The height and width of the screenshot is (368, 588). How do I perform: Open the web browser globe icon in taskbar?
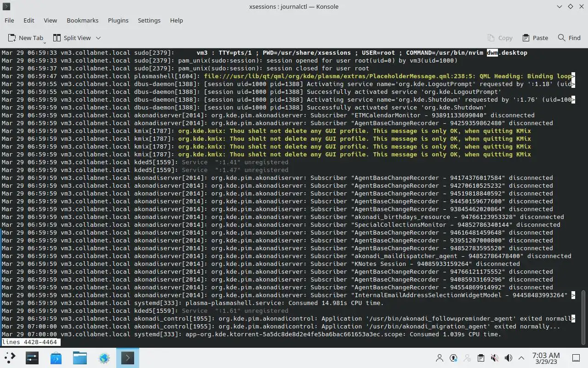coord(104,358)
